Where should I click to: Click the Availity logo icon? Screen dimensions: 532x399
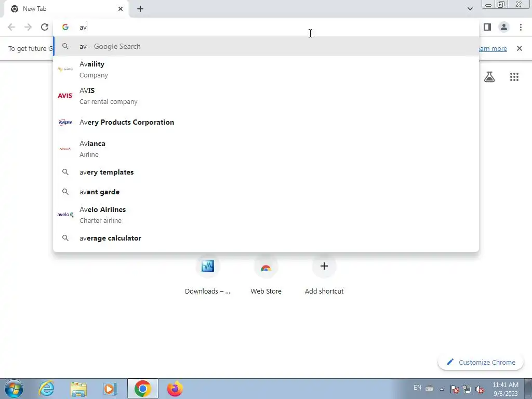[x=65, y=69]
